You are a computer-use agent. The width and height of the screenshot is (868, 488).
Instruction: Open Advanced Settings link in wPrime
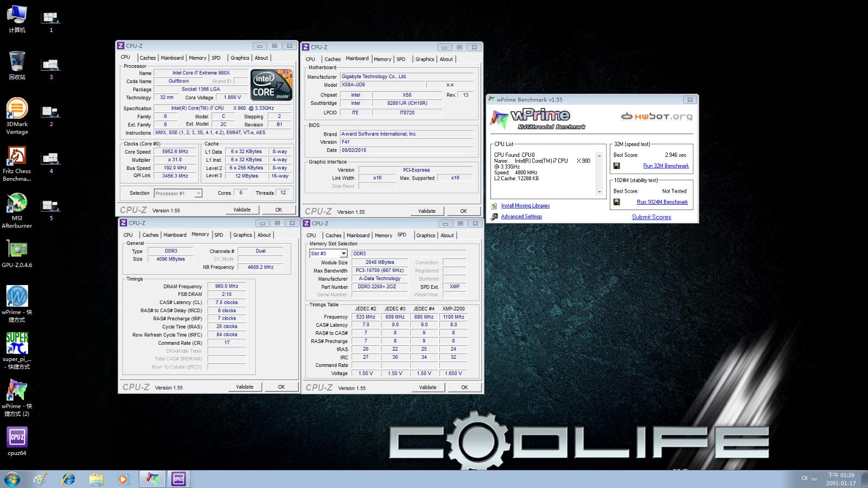click(521, 217)
